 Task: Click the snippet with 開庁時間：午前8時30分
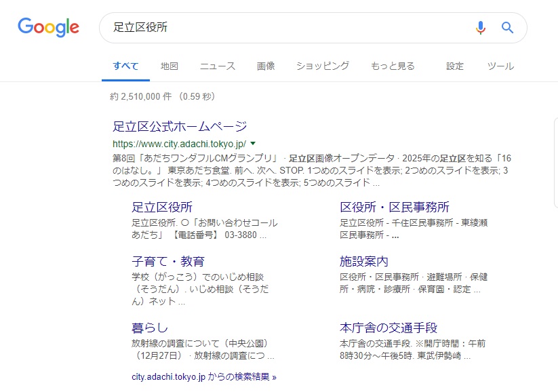pyautogui.click(x=412, y=350)
